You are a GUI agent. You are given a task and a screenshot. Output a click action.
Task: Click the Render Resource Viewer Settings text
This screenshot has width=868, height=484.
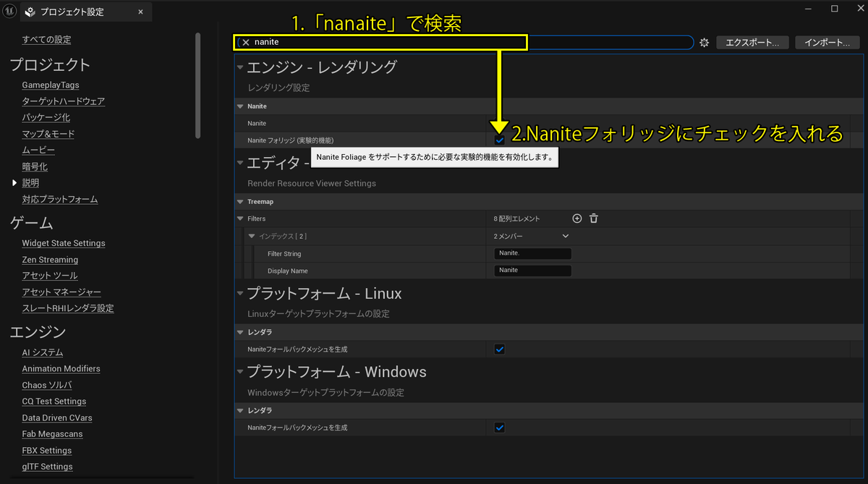pos(312,183)
